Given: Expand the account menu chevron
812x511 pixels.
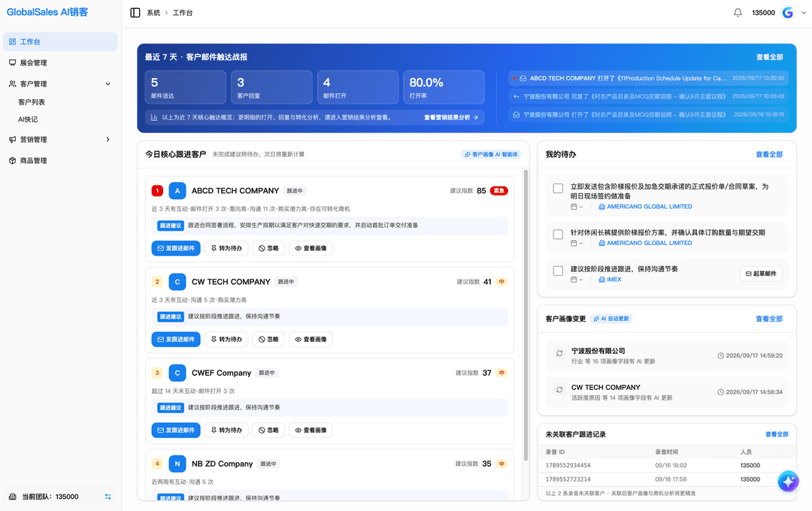Looking at the screenshot, I should coord(804,13).
